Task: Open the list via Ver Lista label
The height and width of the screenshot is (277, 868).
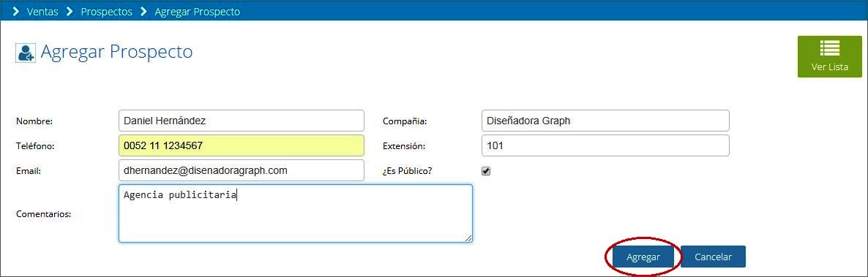Action: tap(829, 67)
